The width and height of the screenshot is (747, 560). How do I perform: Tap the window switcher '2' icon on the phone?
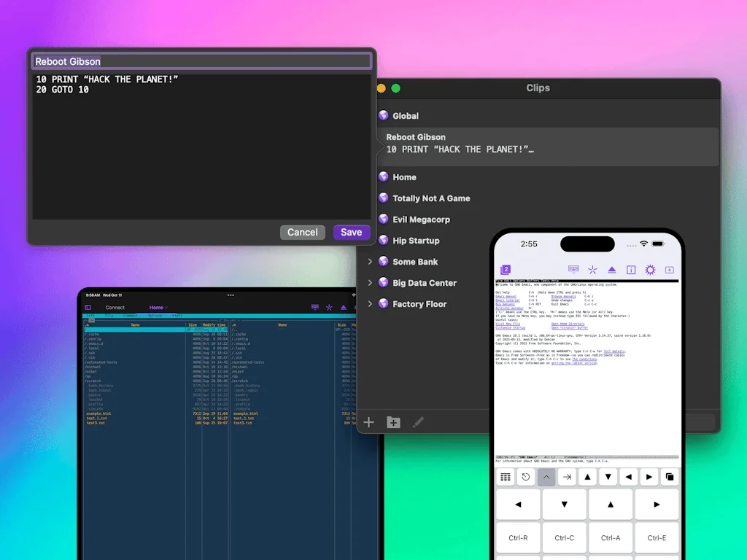[506, 269]
